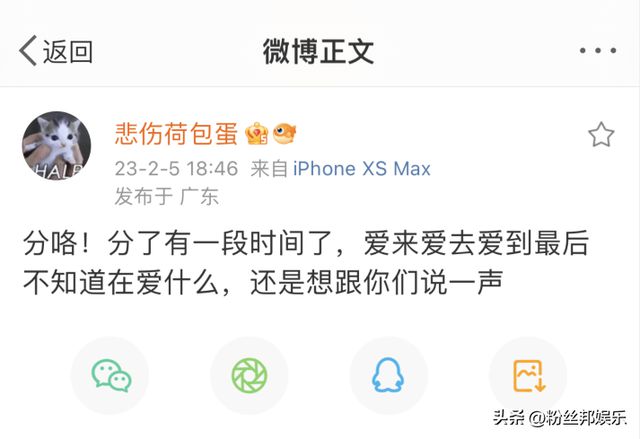Tap the 发布于 广东 location text

tap(167, 196)
